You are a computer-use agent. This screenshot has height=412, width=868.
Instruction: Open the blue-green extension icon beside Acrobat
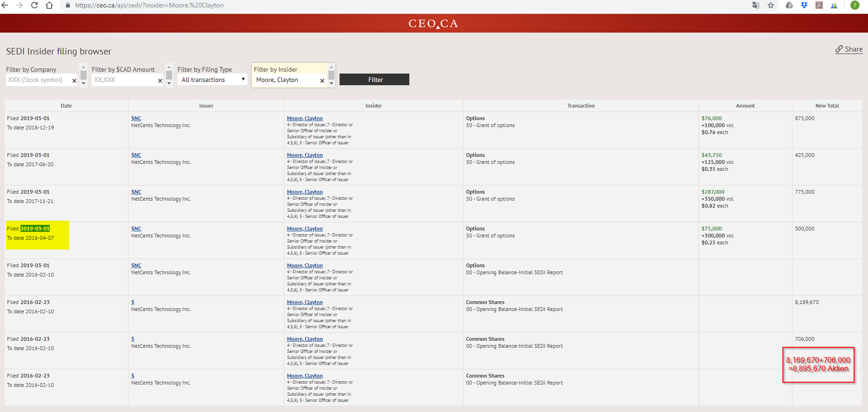pos(834,5)
